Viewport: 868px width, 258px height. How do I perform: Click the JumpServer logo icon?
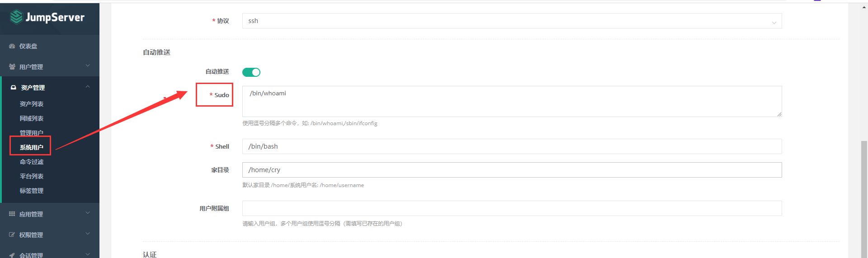(x=17, y=17)
